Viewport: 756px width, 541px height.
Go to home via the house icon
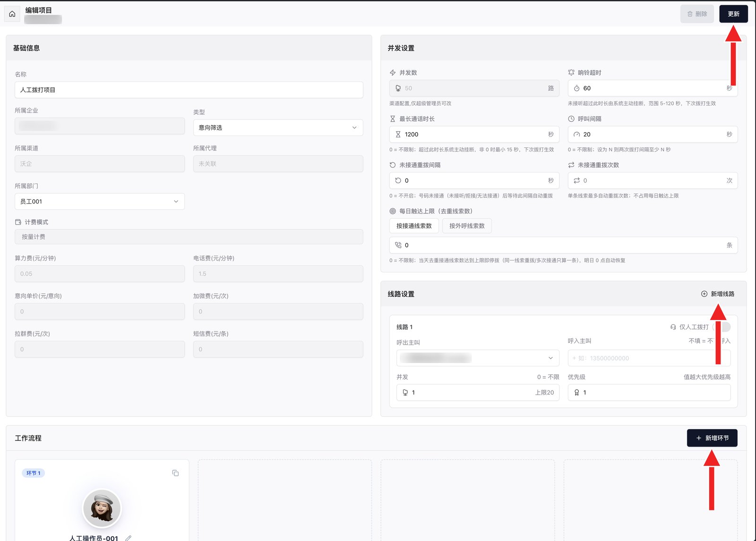pyautogui.click(x=12, y=14)
